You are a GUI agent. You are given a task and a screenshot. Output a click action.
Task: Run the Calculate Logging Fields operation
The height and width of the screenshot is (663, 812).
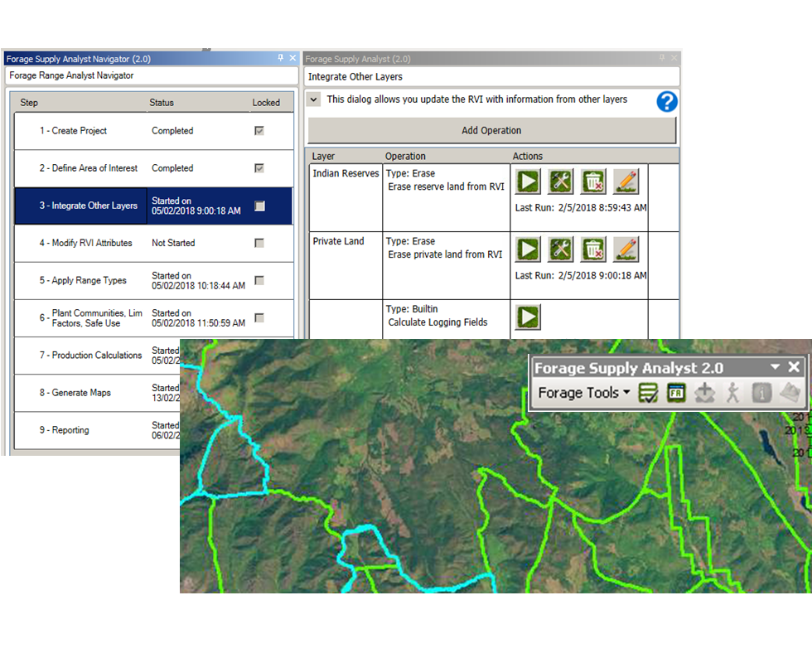(x=528, y=317)
